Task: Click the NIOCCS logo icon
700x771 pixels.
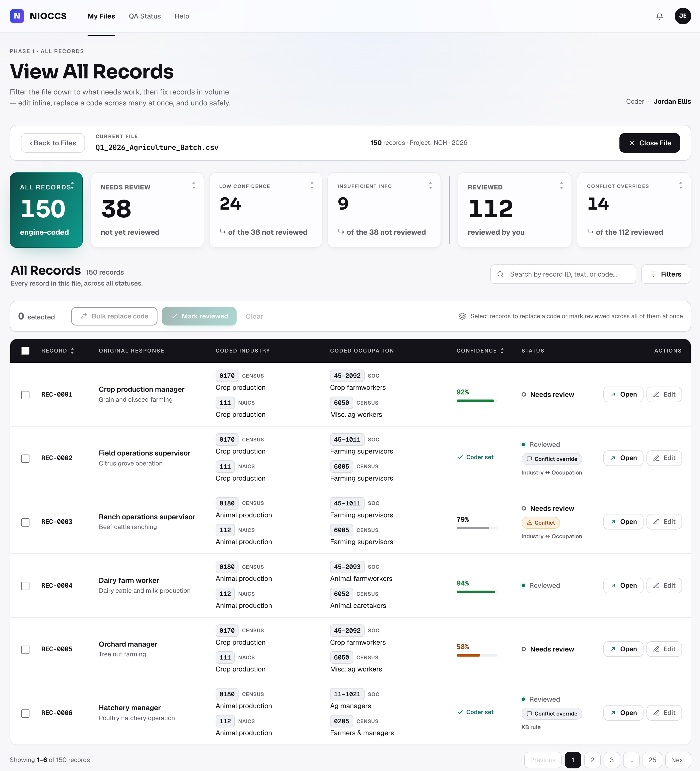Action: click(x=17, y=16)
